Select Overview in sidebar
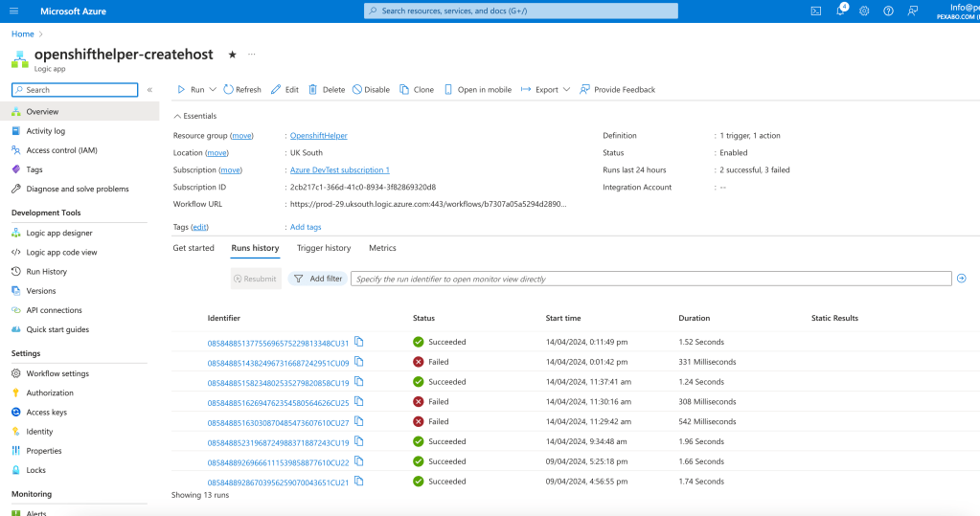Image resolution: width=980 pixels, height=516 pixels. tap(80, 112)
